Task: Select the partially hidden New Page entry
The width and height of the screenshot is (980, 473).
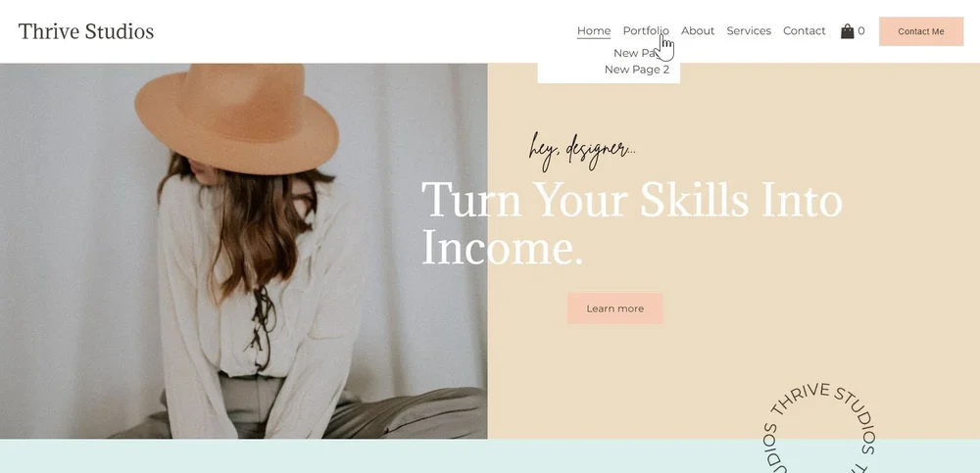Action: point(634,53)
